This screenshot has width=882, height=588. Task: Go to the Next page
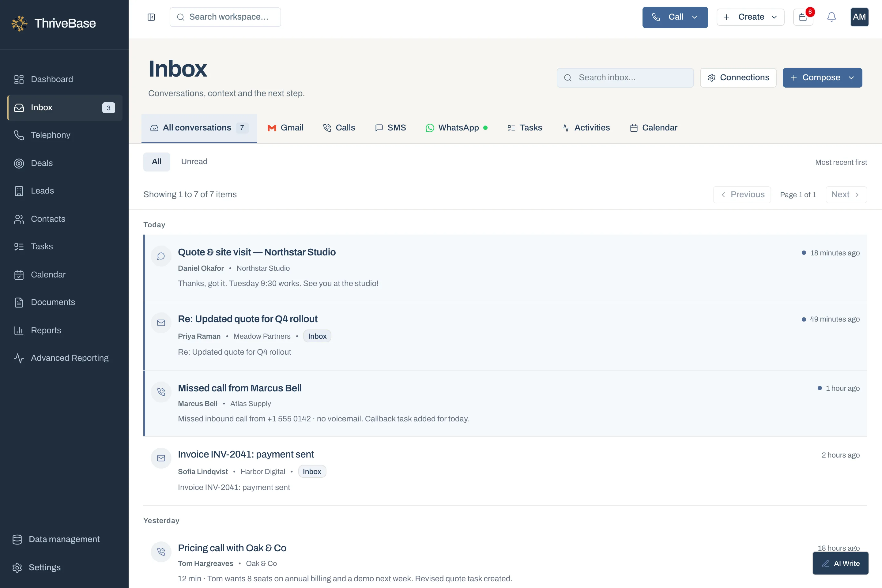click(846, 195)
